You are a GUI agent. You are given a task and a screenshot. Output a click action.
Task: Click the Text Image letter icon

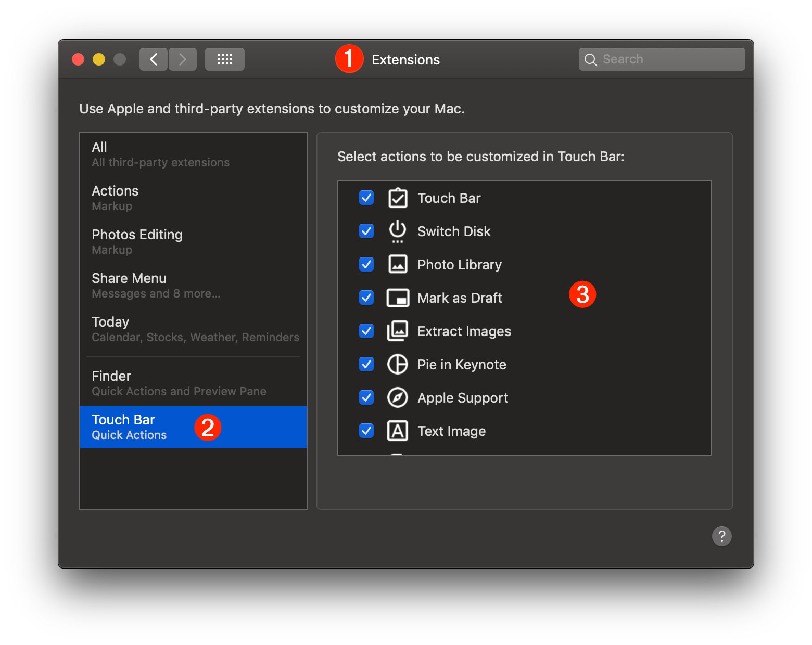pos(398,431)
